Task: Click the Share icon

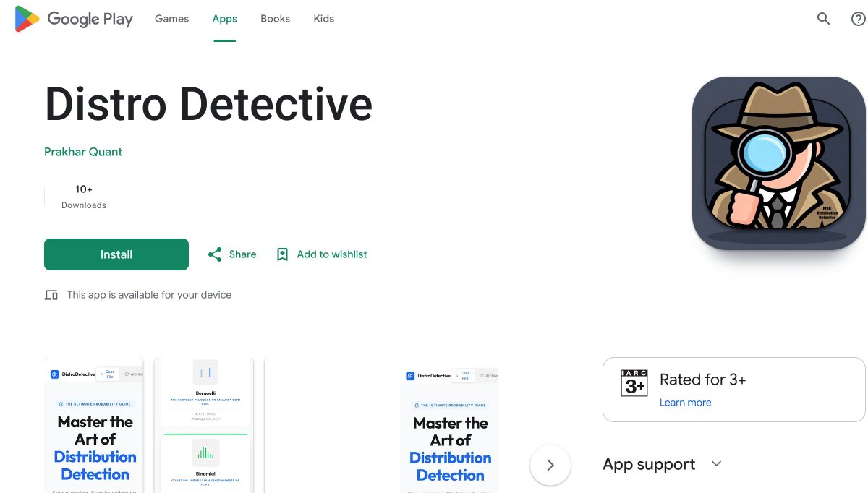Action: coord(215,254)
